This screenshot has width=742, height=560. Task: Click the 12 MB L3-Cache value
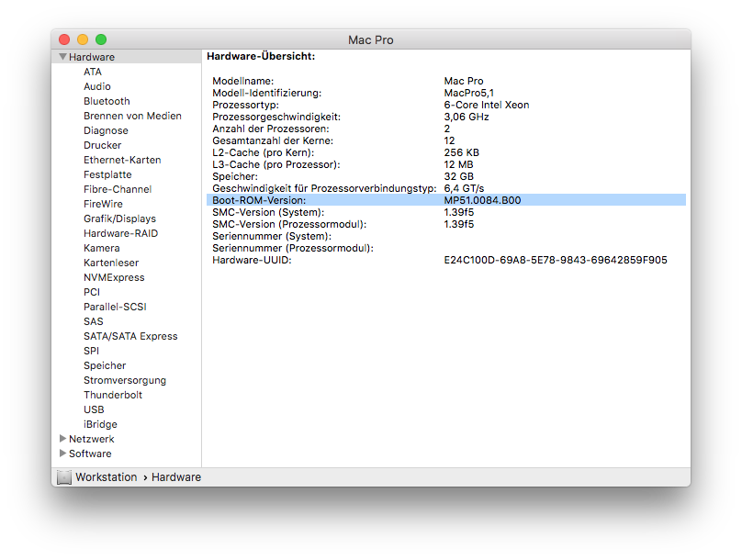458,164
